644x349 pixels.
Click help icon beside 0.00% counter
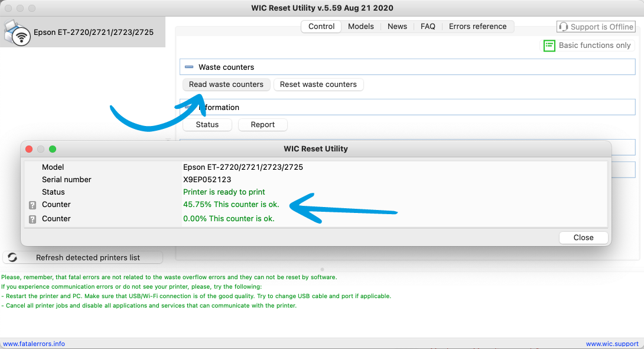click(x=32, y=219)
